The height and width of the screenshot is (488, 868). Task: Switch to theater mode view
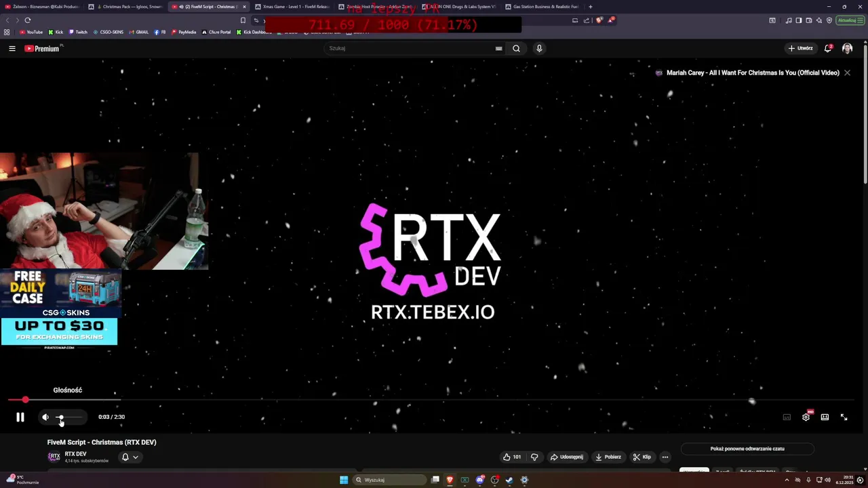tap(825, 418)
